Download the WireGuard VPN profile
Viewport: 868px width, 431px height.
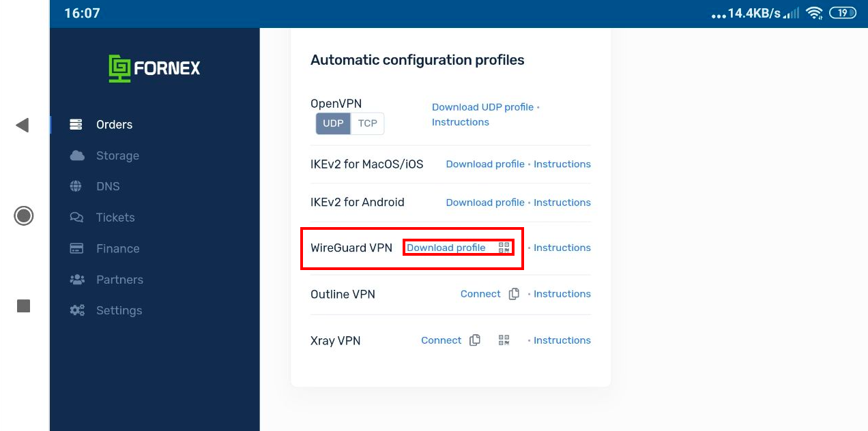click(446, 248)
